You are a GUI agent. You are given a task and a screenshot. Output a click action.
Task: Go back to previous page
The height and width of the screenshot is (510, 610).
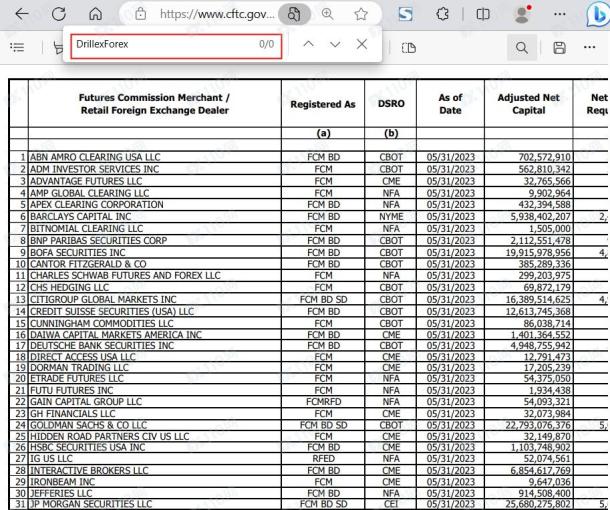pos(22,14)
